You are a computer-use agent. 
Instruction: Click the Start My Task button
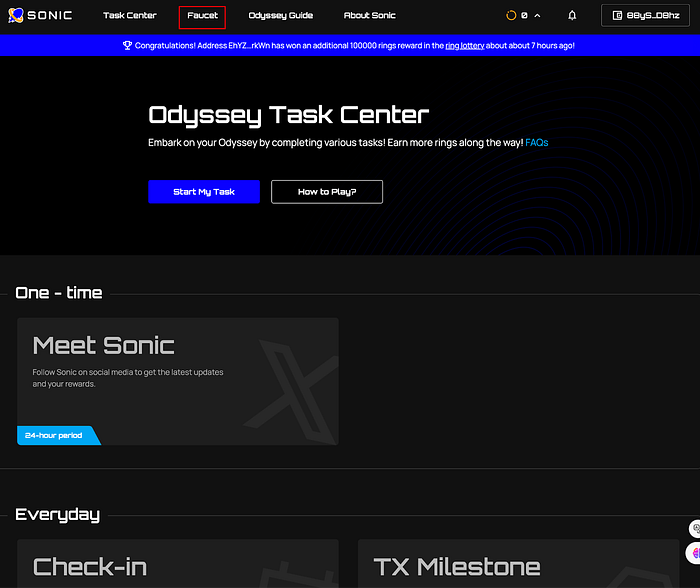point(204,192)
